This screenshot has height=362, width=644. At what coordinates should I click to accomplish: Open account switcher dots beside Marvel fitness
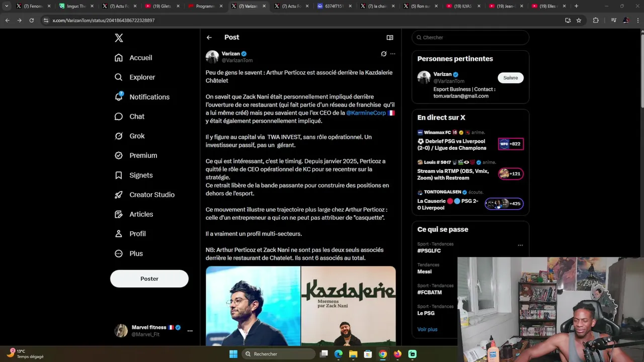coord(190,331)
